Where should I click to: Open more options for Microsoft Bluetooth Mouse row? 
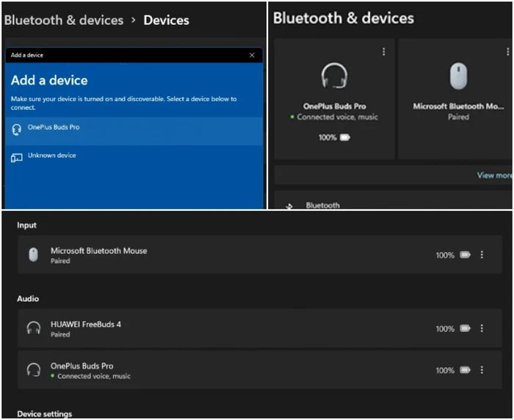[482, 255]
